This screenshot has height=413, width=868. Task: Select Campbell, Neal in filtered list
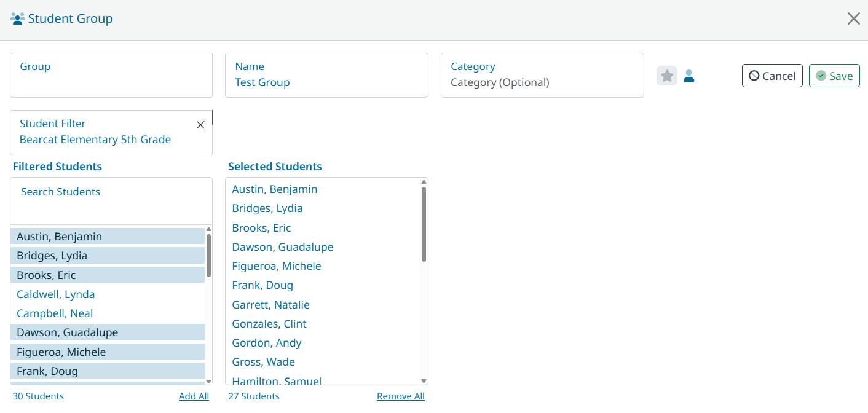(55, 313)
